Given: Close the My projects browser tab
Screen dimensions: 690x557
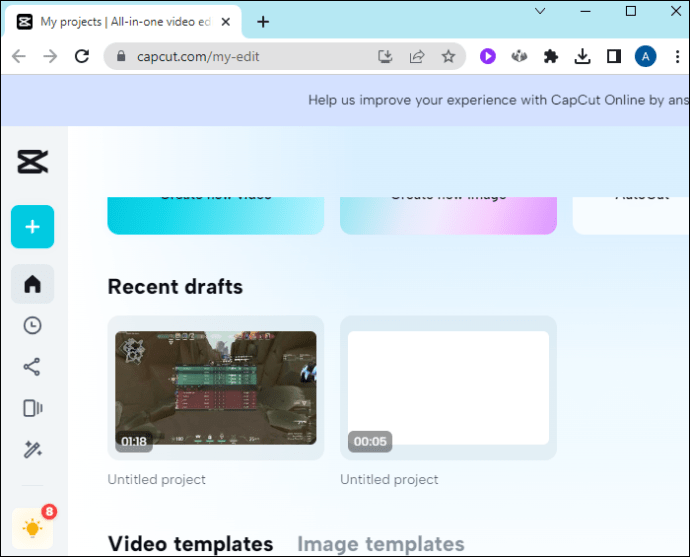Looking at the screenshot, I should pyautogui.click(x=226, y=22).
